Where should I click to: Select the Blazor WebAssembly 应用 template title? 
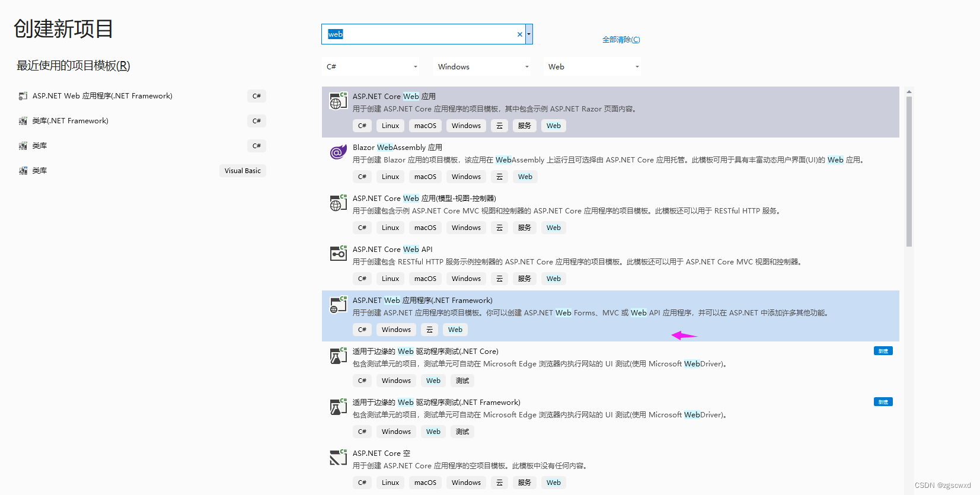(x=397, y=148)
